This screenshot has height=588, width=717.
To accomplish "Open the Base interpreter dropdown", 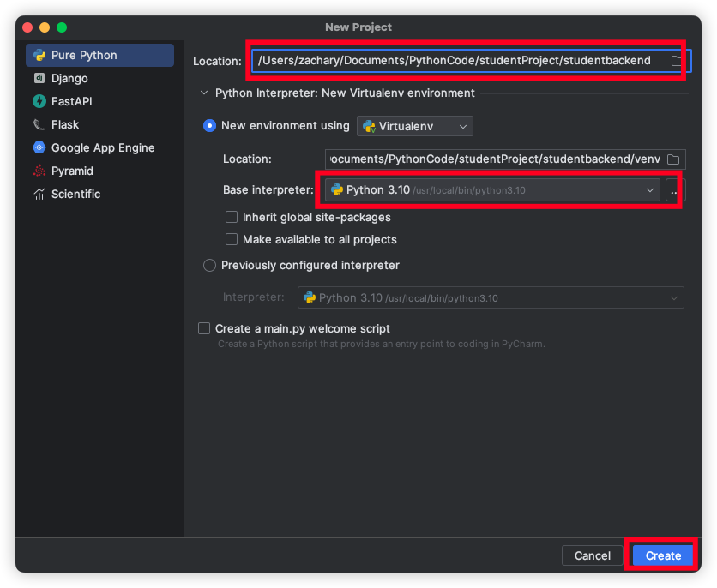I will point(492,190).
